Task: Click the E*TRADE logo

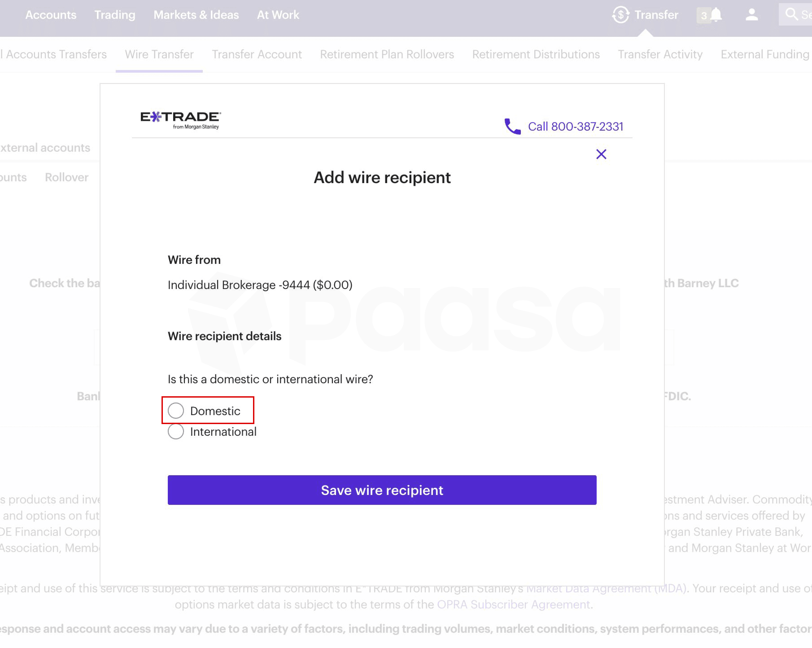Action: pyautogui.click(x=180, y=120)
